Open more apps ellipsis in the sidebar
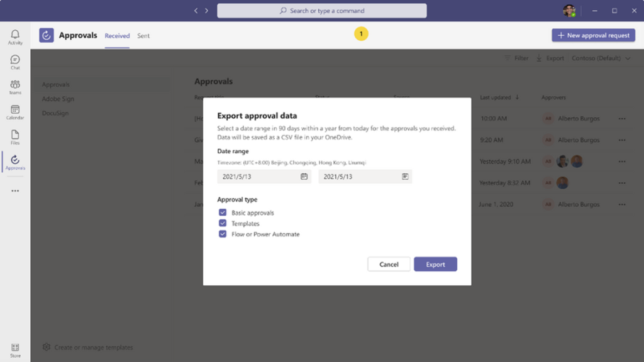 (15, 190)
